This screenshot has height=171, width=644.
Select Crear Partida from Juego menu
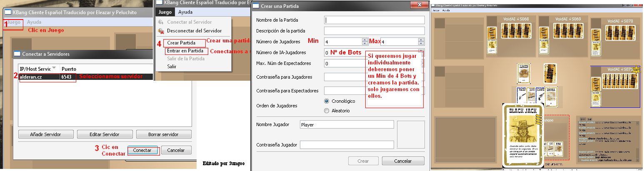(181, 43)
